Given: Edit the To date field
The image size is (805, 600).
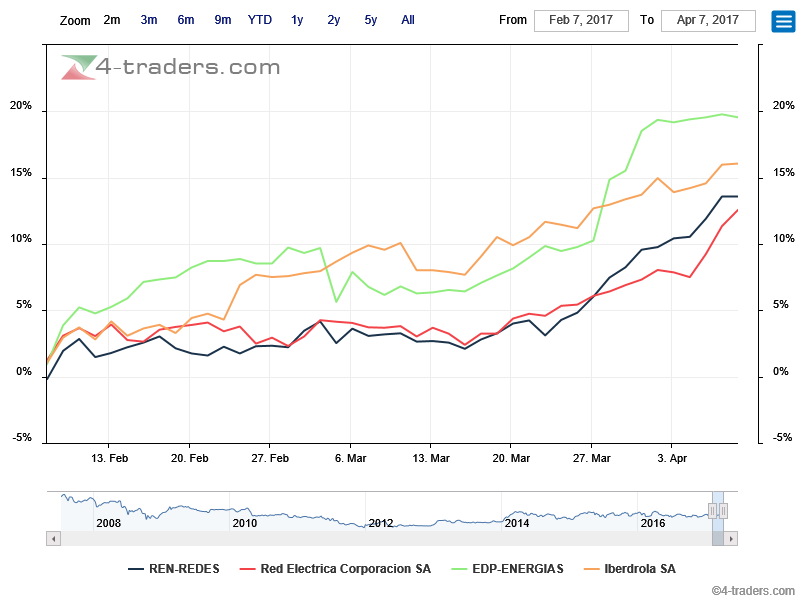Looking at the screenshot, I should click(x=708, y=21).
